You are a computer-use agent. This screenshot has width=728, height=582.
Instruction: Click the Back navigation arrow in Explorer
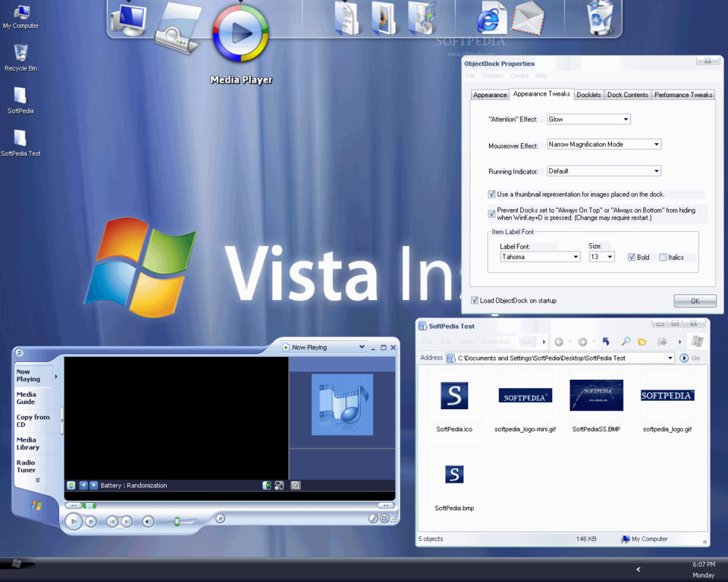(559, 342)
